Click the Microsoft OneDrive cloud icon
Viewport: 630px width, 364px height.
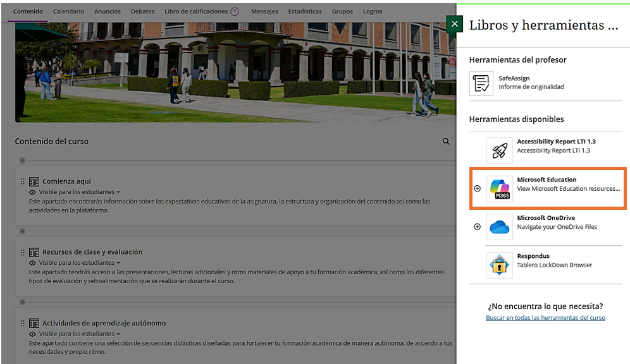[500, 227]
